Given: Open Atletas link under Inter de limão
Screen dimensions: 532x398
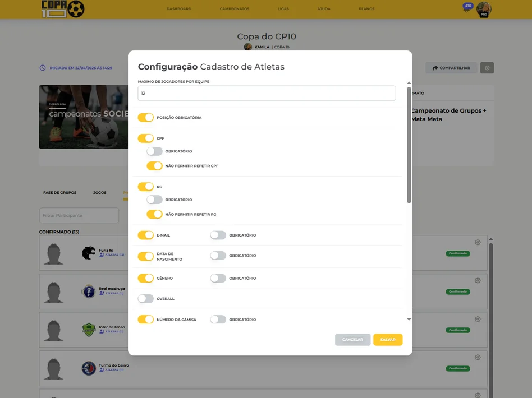Looking at the screenshot, I should [x=111, y=331].
